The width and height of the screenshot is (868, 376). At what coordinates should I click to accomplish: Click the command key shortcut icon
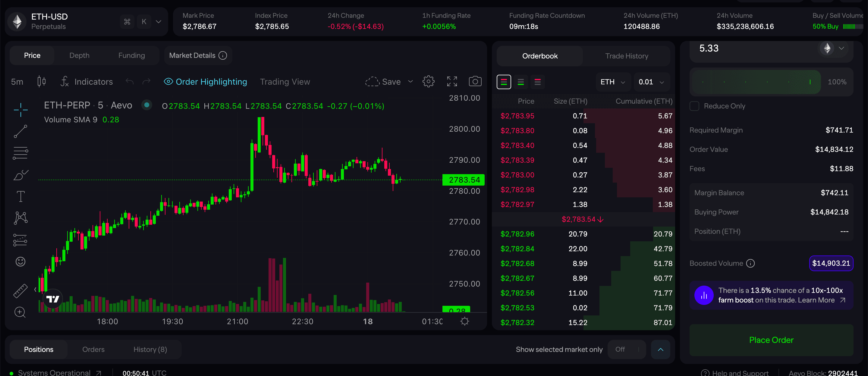pyautogui.click(x=127, y=22)
